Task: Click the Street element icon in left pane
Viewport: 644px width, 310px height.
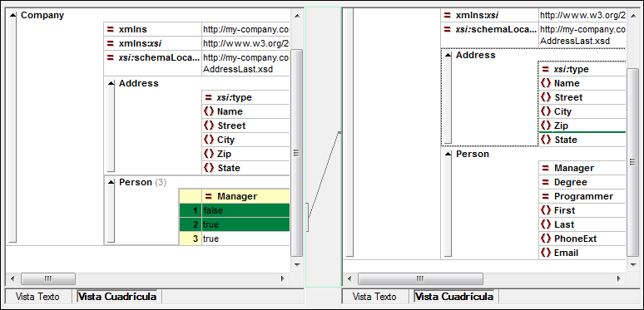Action: tap(209, 125)
